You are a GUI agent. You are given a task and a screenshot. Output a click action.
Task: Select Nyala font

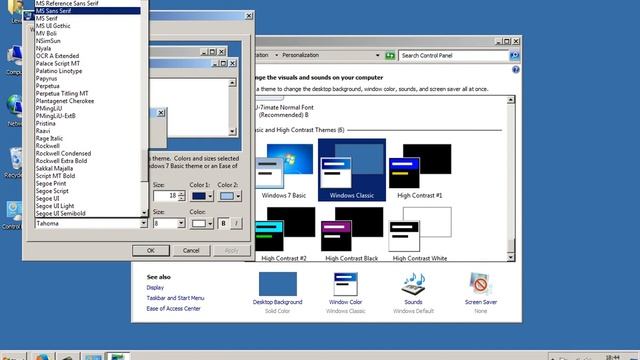tap(43, 48)
